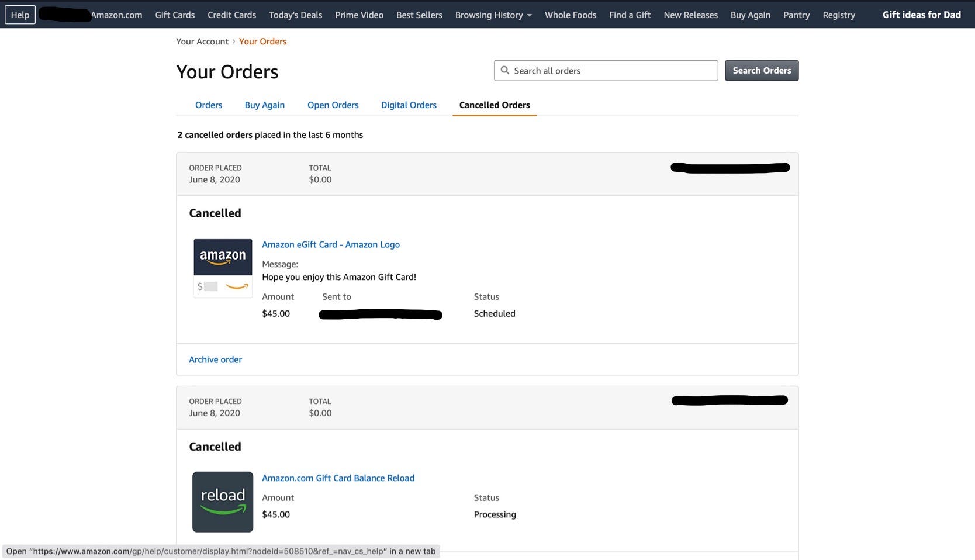Click the reload gift card thumbnail image
The height and width of the screenshot is (560, 975).
222,501
